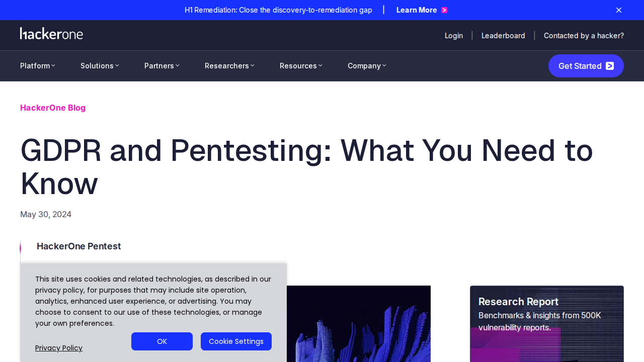Open the Partners dropdown chevron

pyautogui.click(x=178, y=66)
